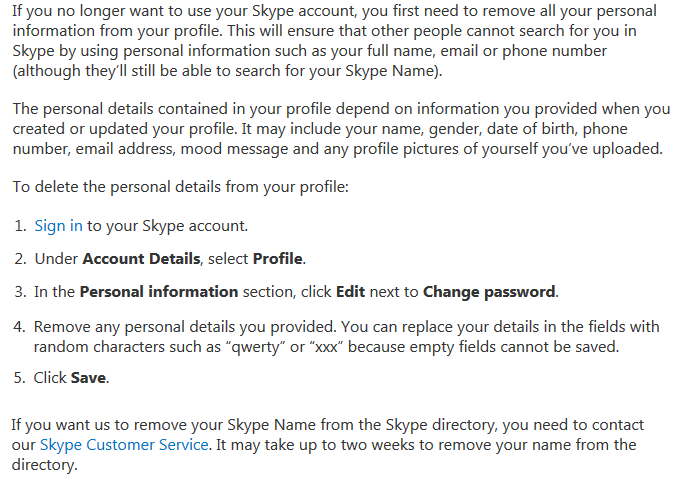
Task: Click the quoted "xxx" text in step 4
Action: pyautogui.click(x=326, y=347)
